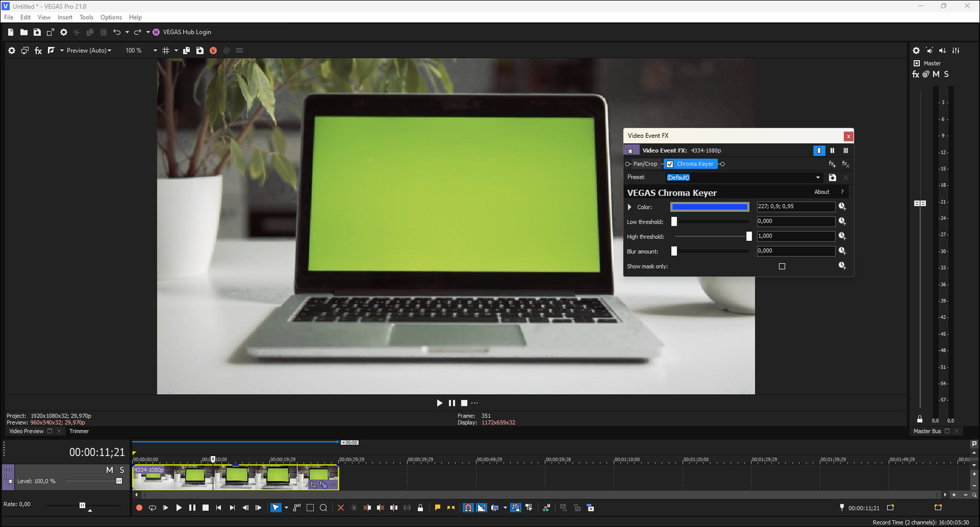This screenshot has height=527, width=980.
Task: Click the High threshold slider handle
Action: (x=748, y=237)
